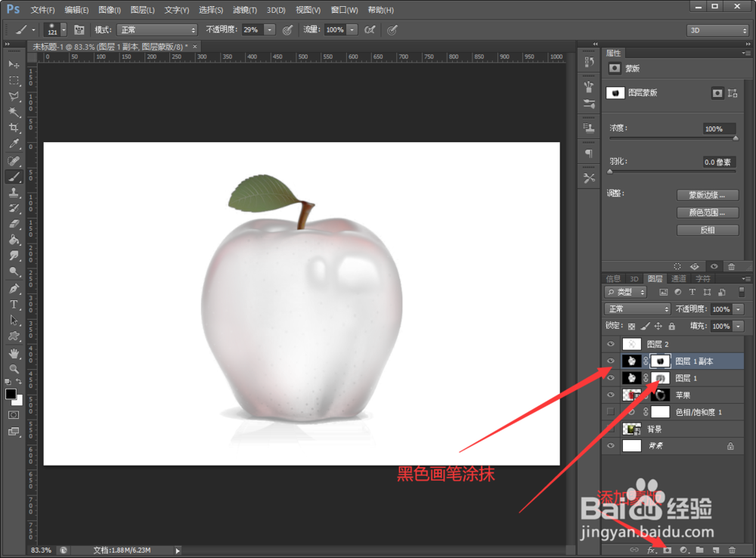Select the Move tool
756x558 pixels.
[x=14, y=64]
